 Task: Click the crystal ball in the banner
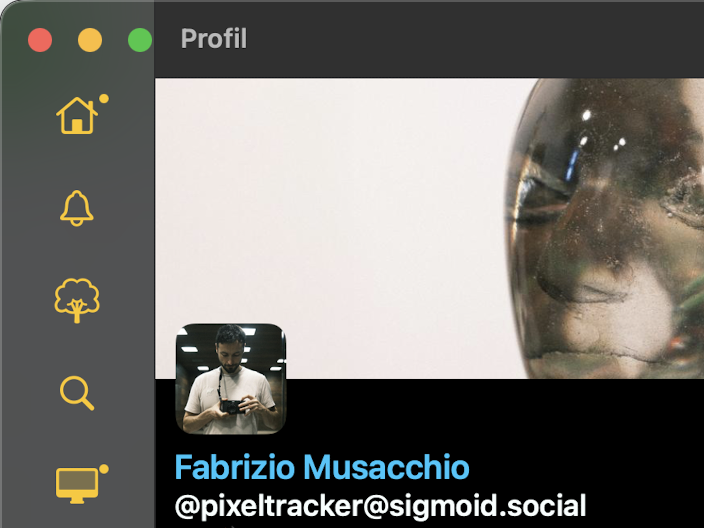pos(605,229)
